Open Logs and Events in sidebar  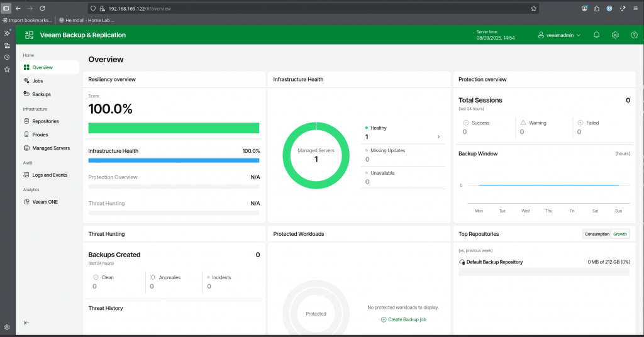pos(49,175)
